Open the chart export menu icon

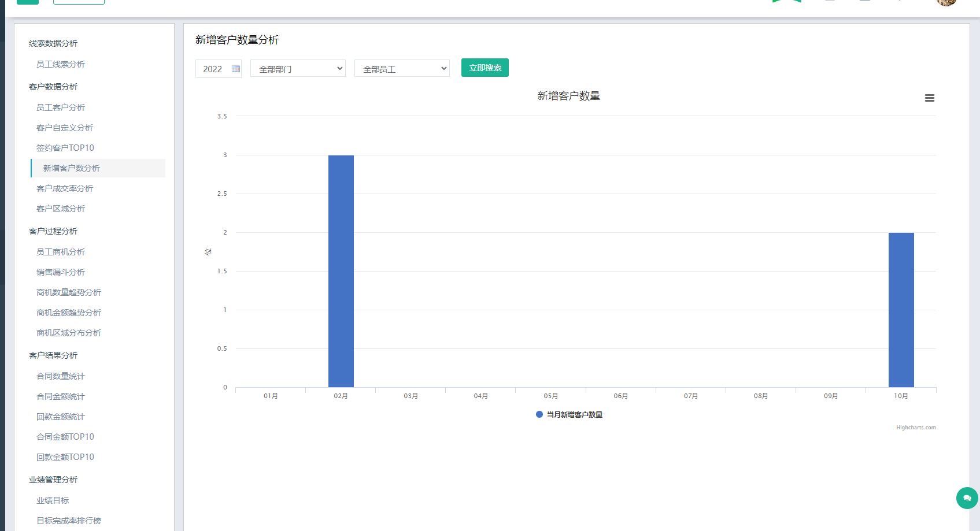click(930, 98)
